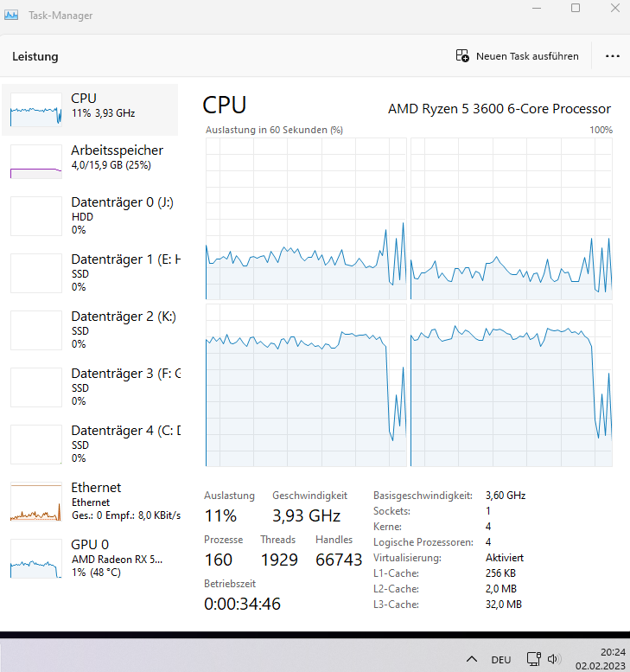Image resolution: width=630 pixels, height=672 pixels.
Task: Select Datenträger 3 (F:) SSD entry
Action: (90, 387)
